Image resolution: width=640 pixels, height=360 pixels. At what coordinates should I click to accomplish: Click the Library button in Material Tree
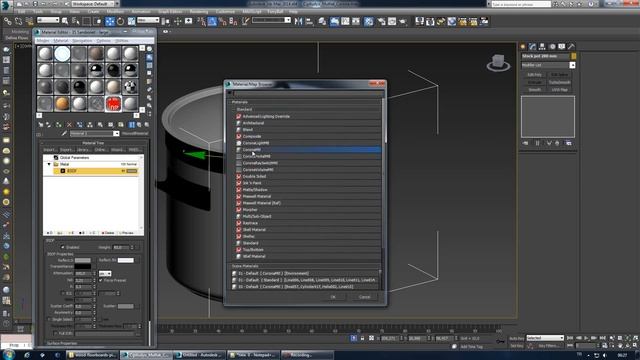83,150
